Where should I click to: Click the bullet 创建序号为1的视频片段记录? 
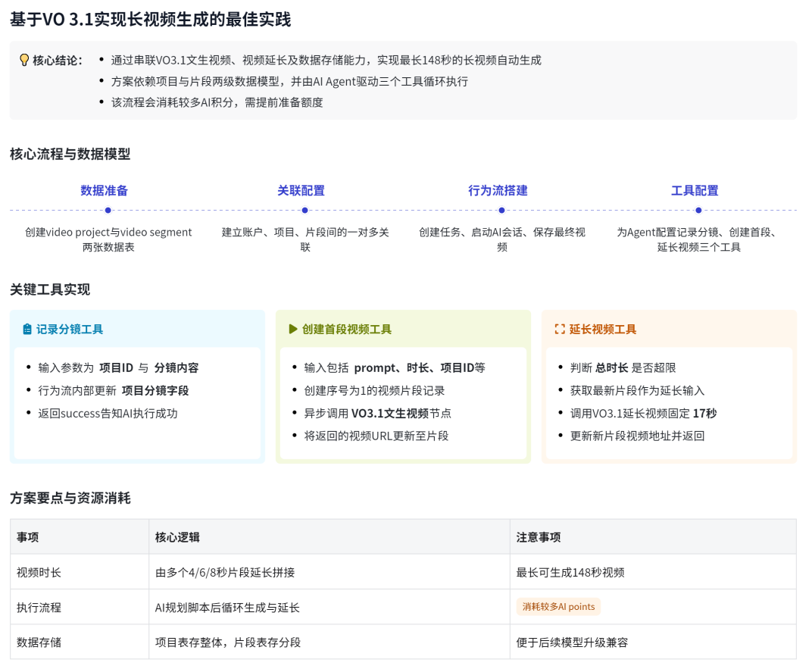[374, 390]
